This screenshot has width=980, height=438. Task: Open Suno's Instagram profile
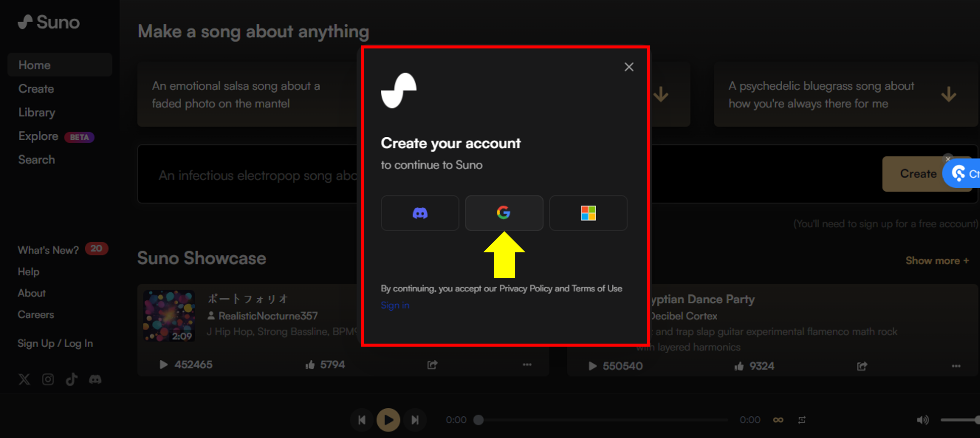tap(48, 379)
